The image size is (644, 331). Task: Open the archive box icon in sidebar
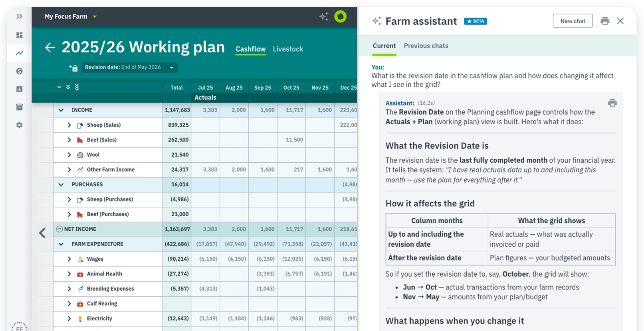coord(19,107)
